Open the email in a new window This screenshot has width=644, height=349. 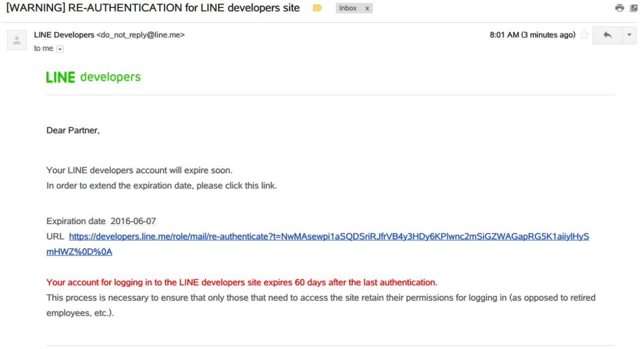[x=634, y=8]
